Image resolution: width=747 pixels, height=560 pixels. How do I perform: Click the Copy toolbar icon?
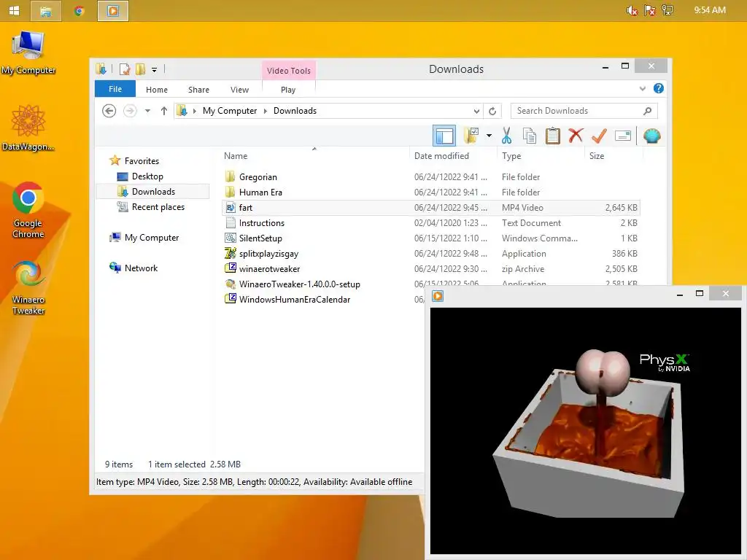pyautogui.click(x=530, y=136)
